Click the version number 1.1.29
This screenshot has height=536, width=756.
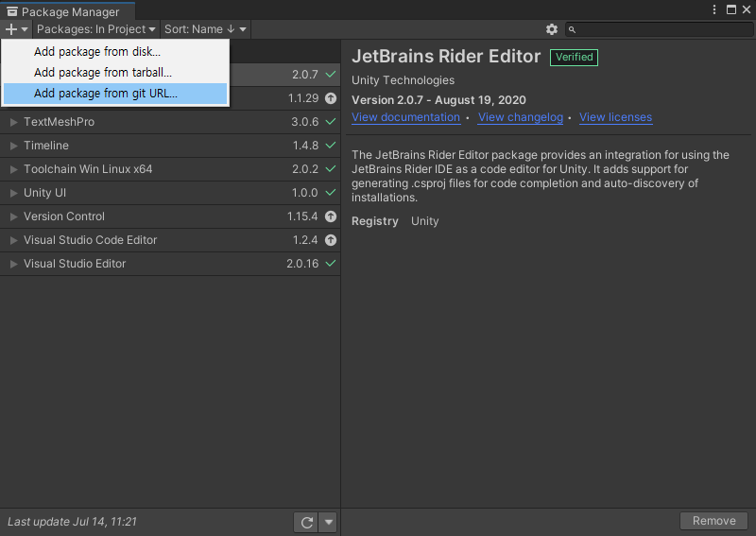303,98
